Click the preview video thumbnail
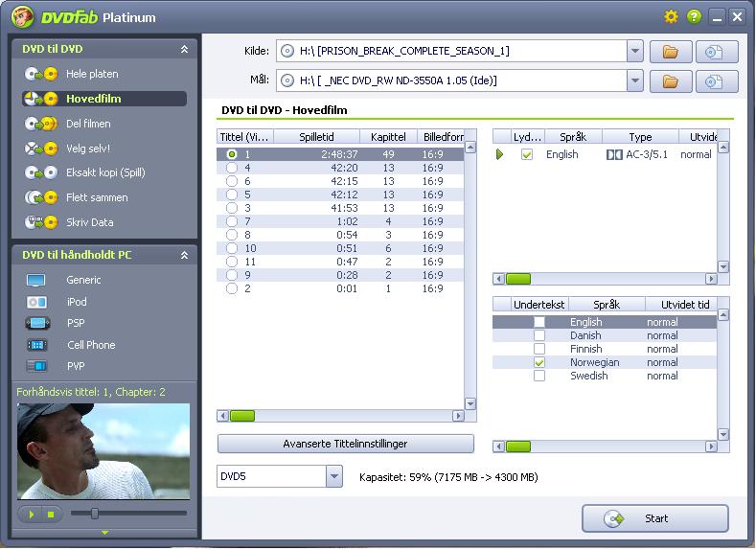This screenshot has width=756, height=550. pos(103,451)
